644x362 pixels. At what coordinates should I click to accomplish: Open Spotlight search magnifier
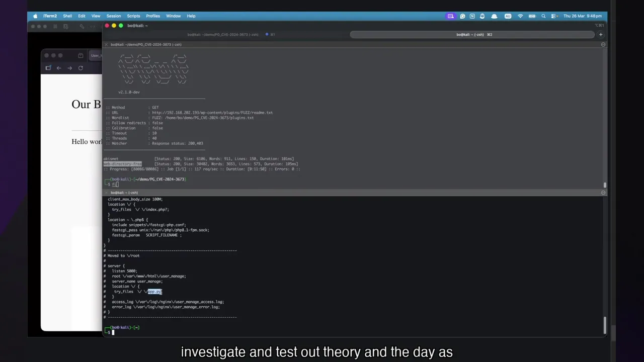(543, 16)
